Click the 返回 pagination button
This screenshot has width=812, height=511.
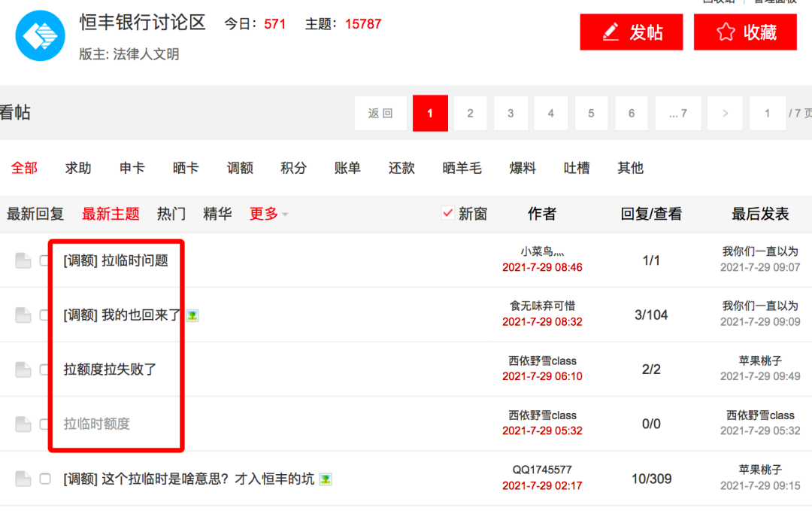coord(380,113)
